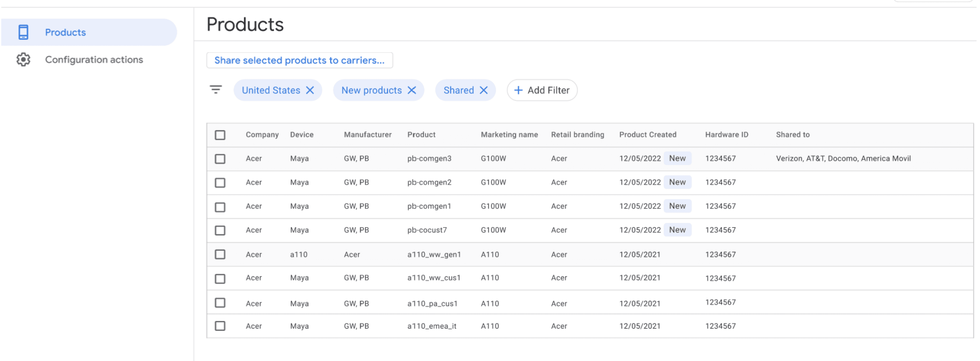Click the Configuration actions gear icon
This screenshot has width=980, height=361.
point(23,60)
